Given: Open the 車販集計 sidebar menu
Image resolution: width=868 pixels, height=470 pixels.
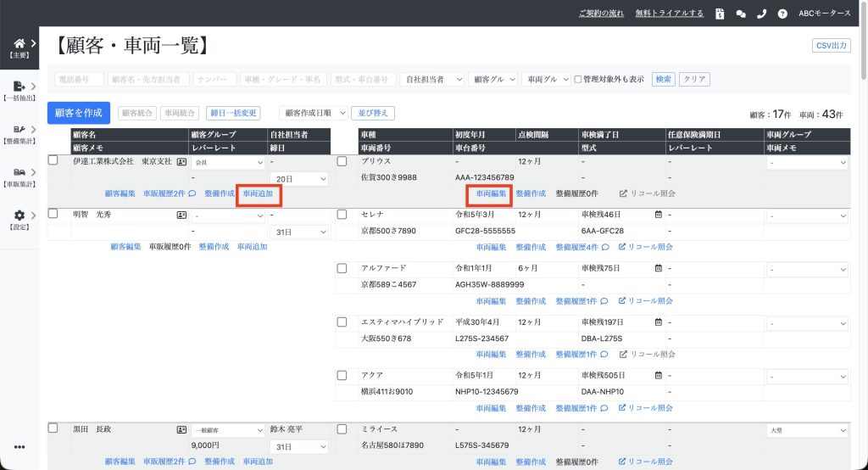Looking at the screenshot, I should [20, 173].
